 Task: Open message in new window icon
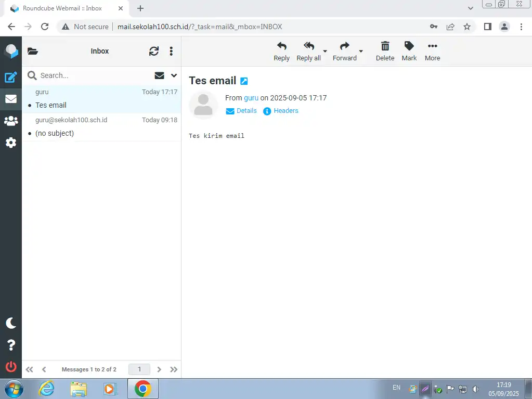pyautogui.click(x=244, y=81)
